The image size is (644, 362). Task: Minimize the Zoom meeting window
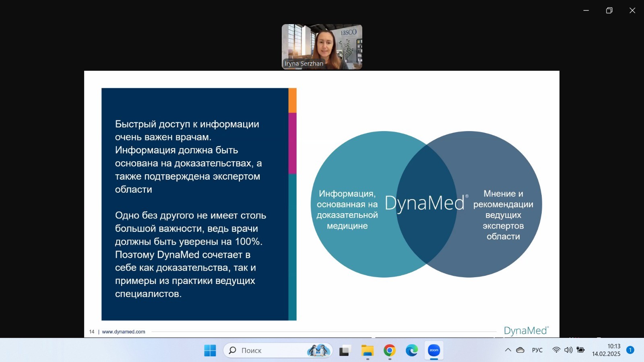(586, 10)
